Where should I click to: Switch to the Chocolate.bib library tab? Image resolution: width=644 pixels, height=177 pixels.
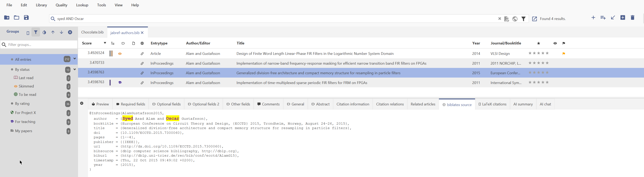93,32
